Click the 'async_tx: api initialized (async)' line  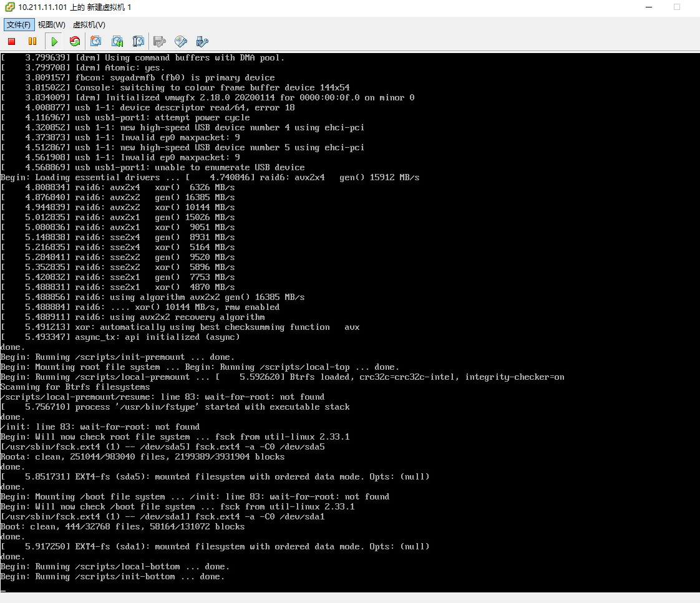coord(120,337)
